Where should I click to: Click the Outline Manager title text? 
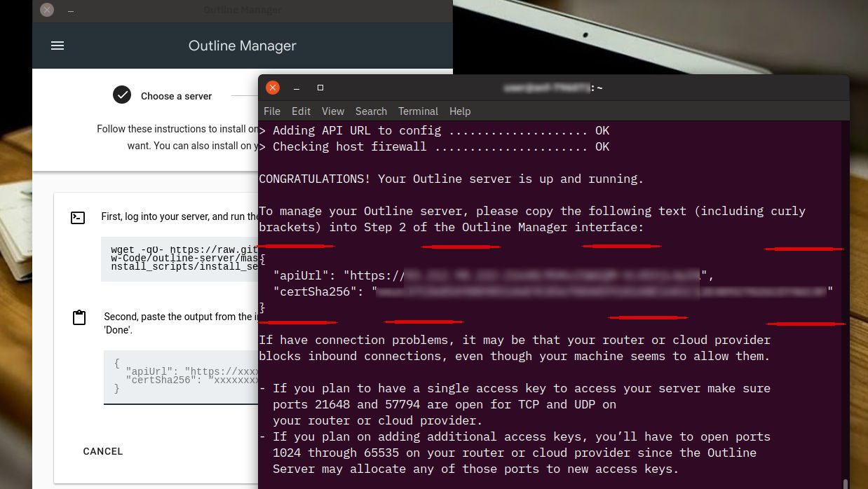241,46
